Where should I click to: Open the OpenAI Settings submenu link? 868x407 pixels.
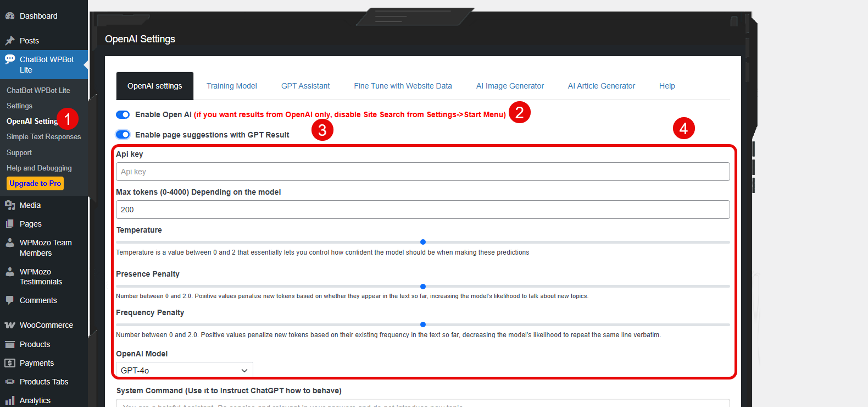coord(32,121)
